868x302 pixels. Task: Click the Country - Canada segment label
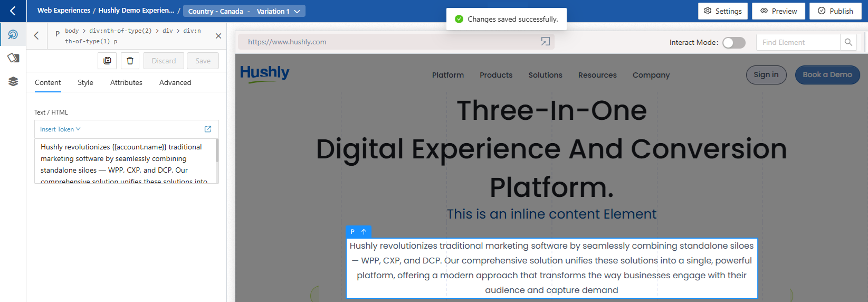pos(215,11)
